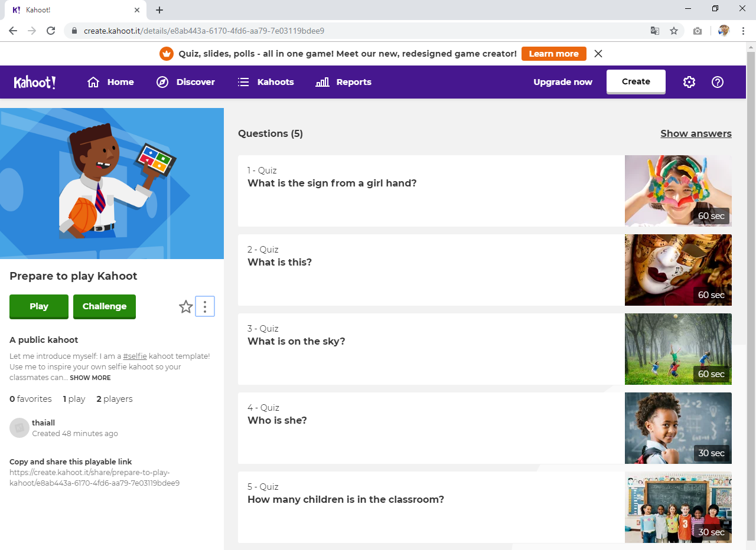
Task: Click the green Challenge button
Action: point(105,306)
